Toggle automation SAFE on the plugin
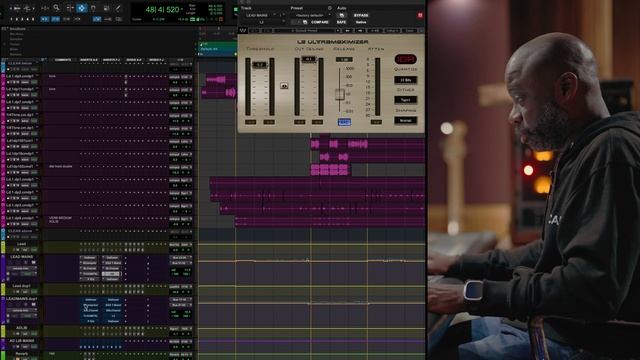The width and height of the screenshot is (640, 360). click(341, 22)
